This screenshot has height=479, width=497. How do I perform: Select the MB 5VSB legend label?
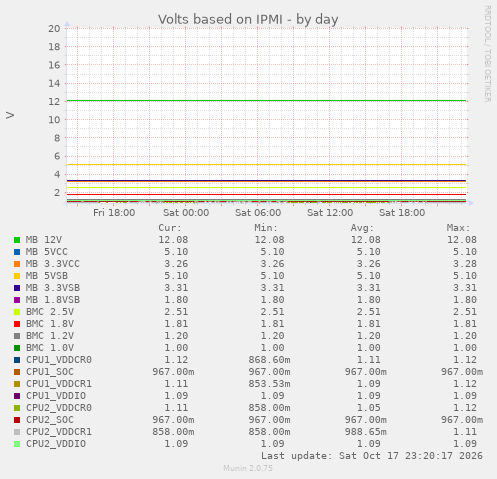pyautogui.click(x=47, y=276)
